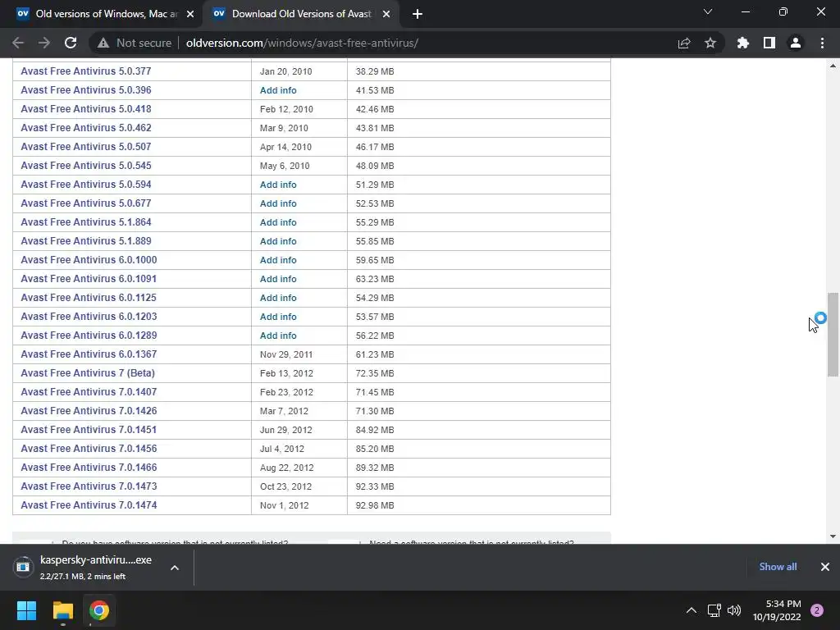Viewport: 840px width, 630px height.
Task: Toggle the browser side panel icon
Action: (x=769, y=43)
